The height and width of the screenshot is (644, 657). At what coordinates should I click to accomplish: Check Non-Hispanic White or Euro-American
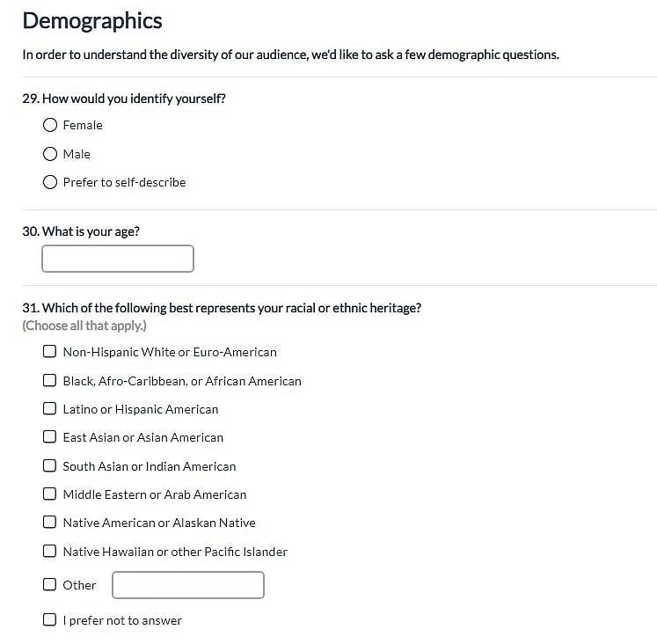(x=50, y=352)
